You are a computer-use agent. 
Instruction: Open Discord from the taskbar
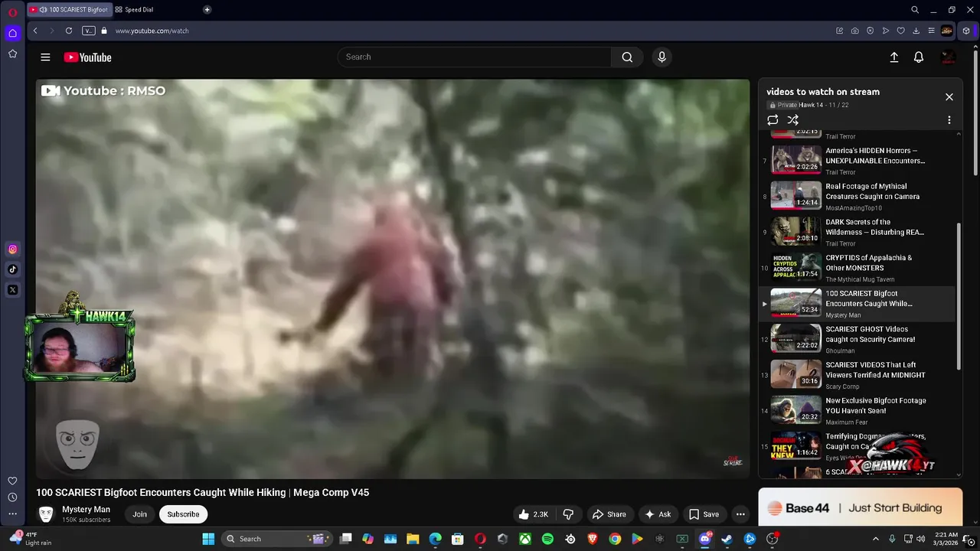pyautogui.click(x=704, y=539)
